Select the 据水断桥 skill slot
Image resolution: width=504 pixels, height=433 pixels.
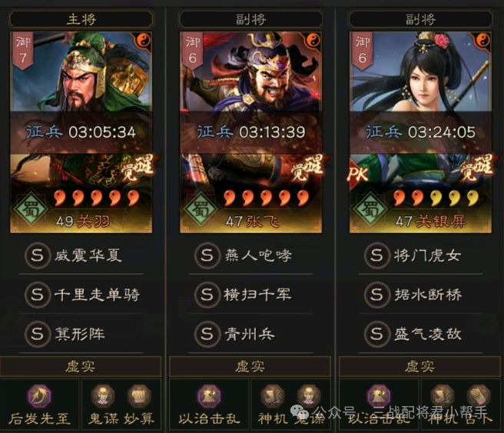[420, 295]
